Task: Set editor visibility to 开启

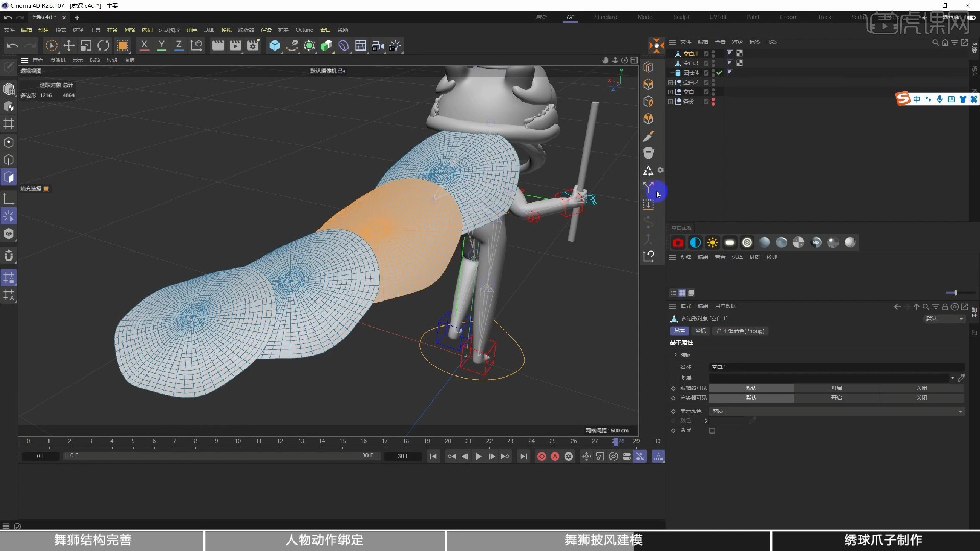Action: (836, 388)
